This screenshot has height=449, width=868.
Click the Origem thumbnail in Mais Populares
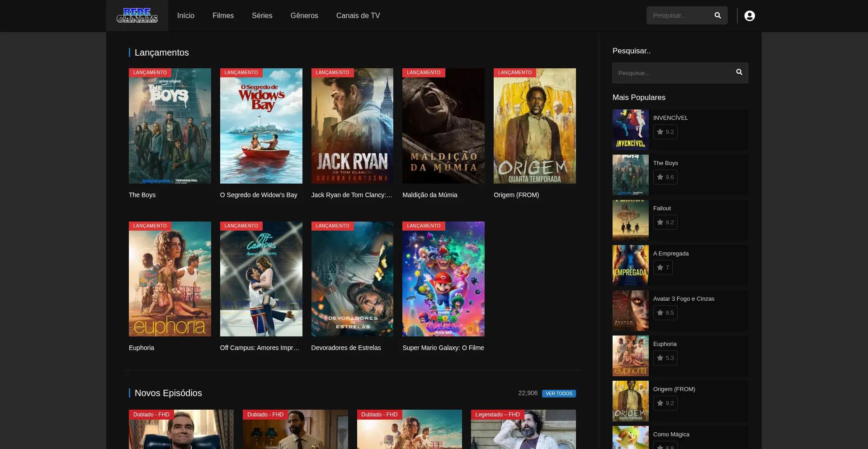[631, 401]
